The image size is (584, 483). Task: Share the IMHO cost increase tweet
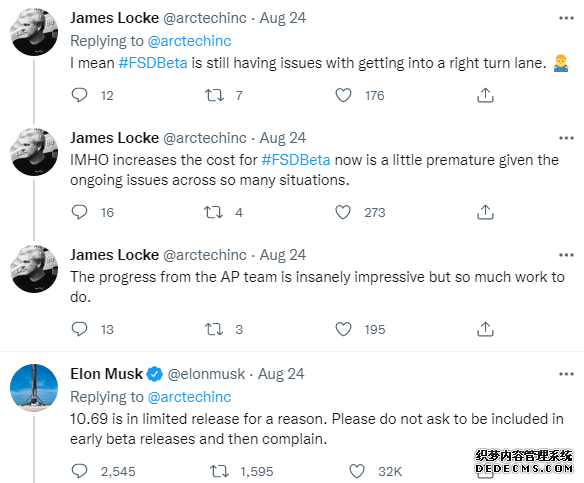pos(485,212)
